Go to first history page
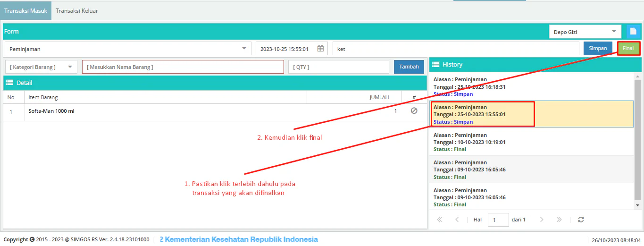Viewport: 644px width, 246px height. pyautogui.click(x=440, y=220)
